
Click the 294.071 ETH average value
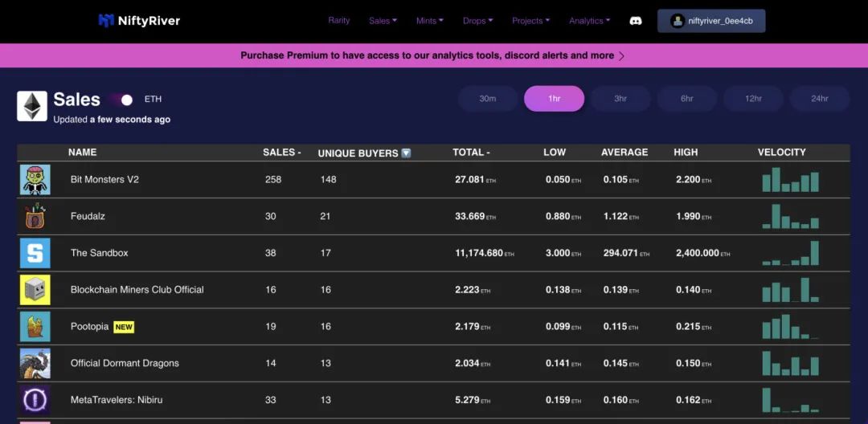coord(626,253)
